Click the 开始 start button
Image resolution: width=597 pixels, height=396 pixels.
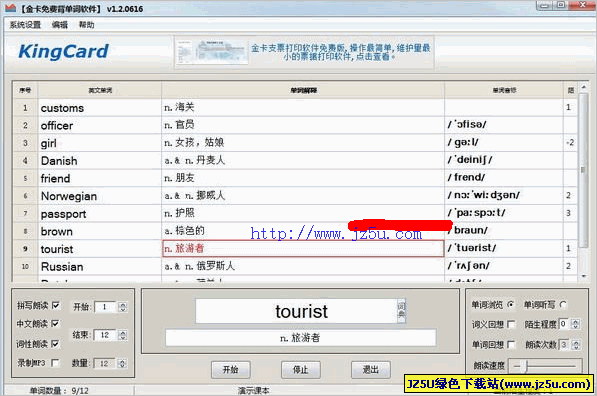pos(231,369)
